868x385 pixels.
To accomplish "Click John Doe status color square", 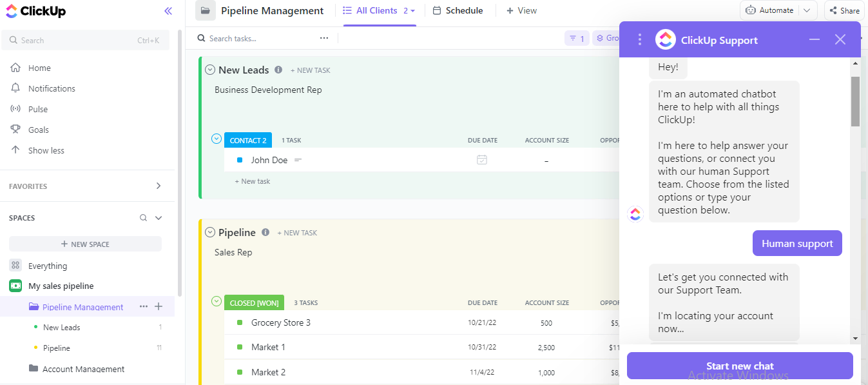I will pos(240,160).
